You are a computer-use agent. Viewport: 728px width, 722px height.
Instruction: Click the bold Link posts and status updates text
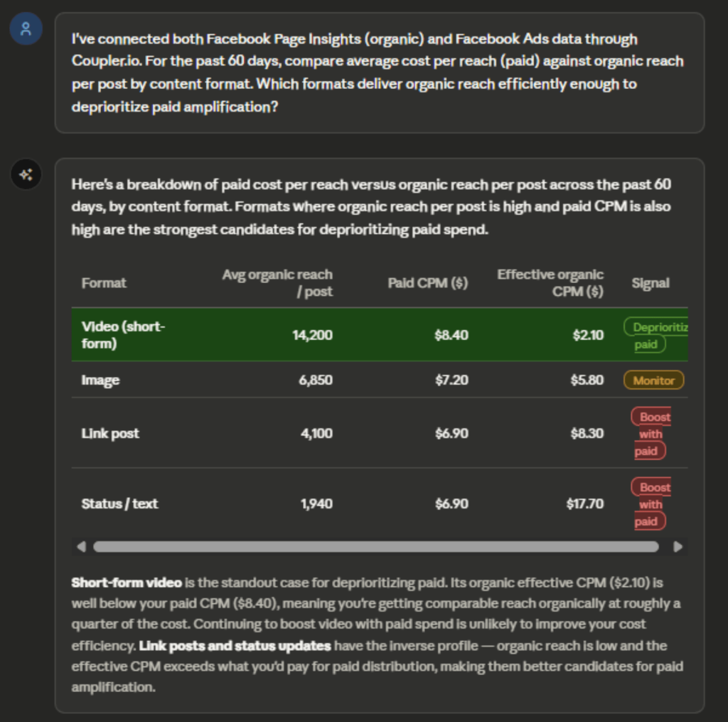pyautogui.click(x=235, y=646)
